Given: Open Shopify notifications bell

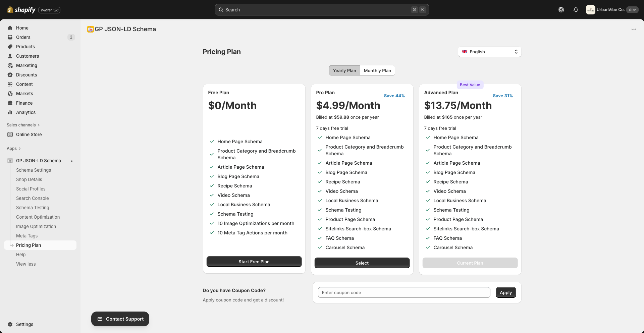Looking at the screenshot, I should [576, 10].
